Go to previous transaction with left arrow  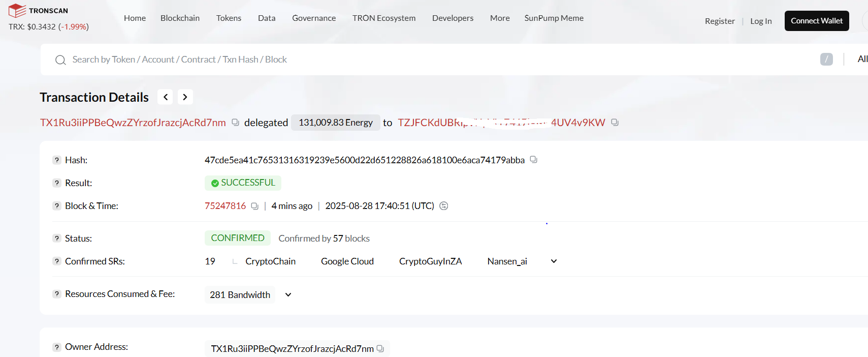pyautogui.click(x=165, y=97)
